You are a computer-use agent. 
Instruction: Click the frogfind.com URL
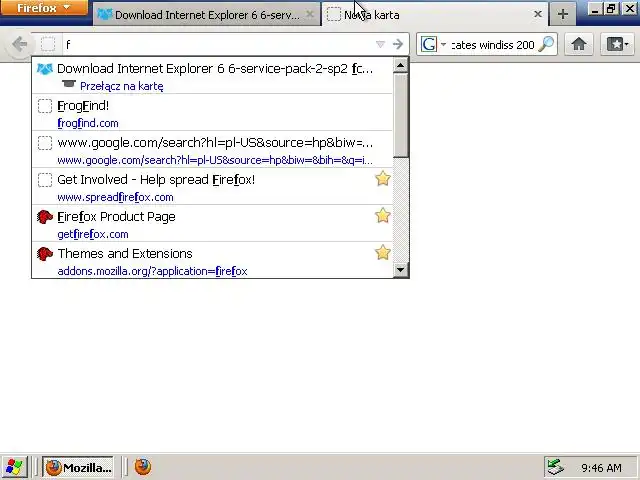tap(88, 123)
